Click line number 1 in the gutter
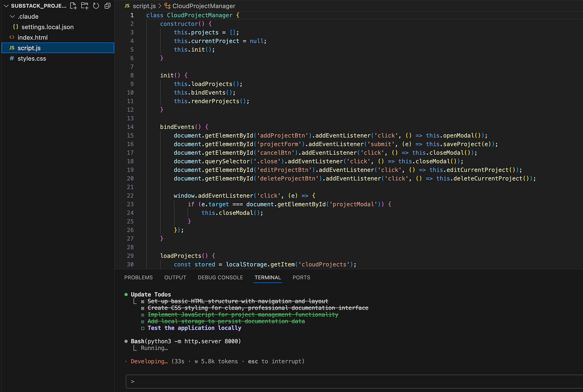Screen dimensions: 583x392 click(x=132, y=15)
